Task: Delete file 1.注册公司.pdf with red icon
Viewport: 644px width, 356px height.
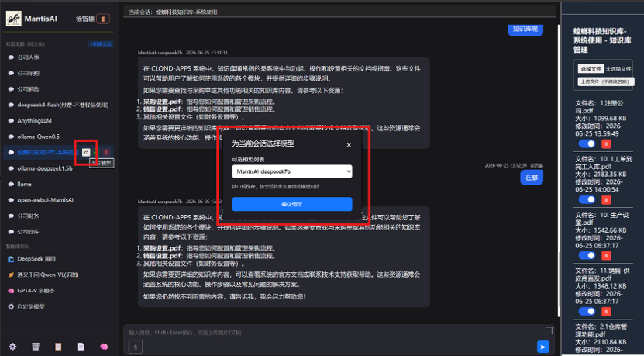Action: point(606,144)
